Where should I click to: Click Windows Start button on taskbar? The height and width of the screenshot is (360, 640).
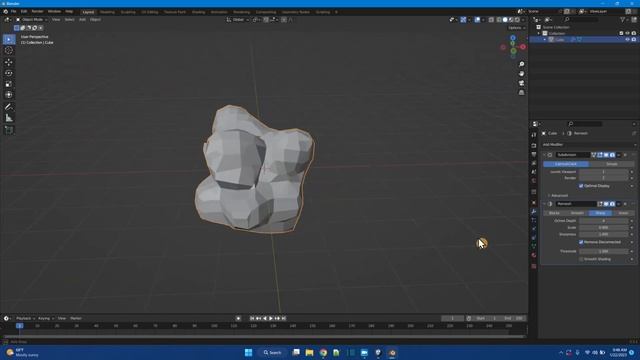pyautogui.click(x=248, y=353)
